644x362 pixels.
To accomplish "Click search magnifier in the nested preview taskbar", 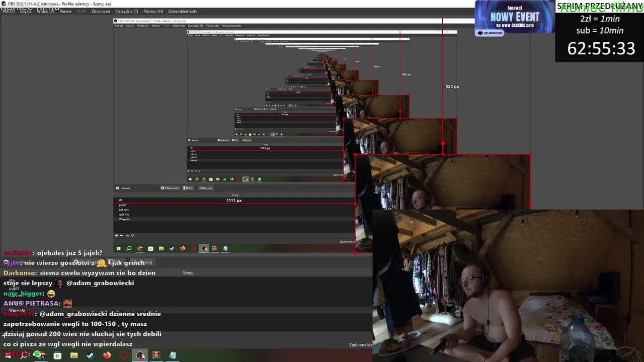I will [x=129, y=248].
